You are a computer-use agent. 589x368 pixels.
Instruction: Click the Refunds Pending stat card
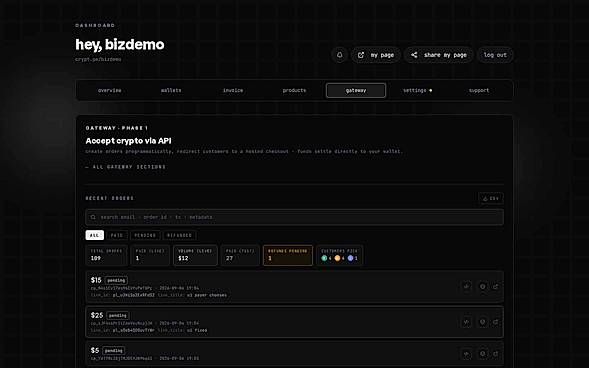(288, 255)
